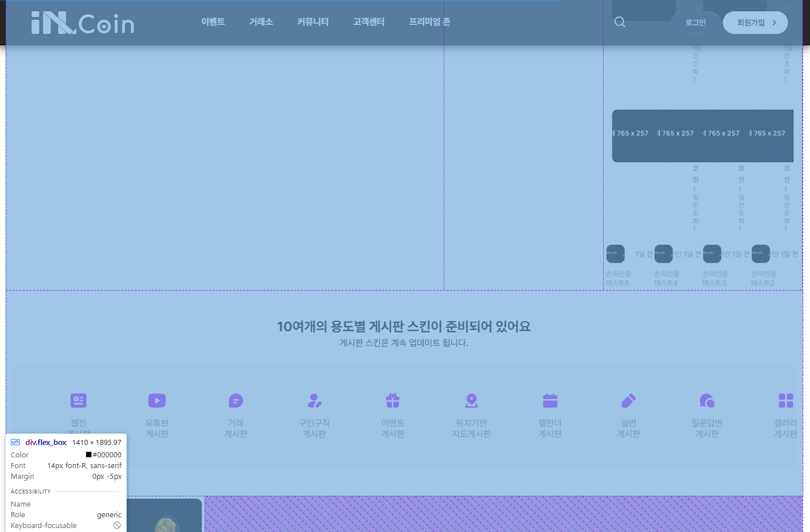Click the 로그인 button
This screenshot has width=810, height=532.
(695, 23)
